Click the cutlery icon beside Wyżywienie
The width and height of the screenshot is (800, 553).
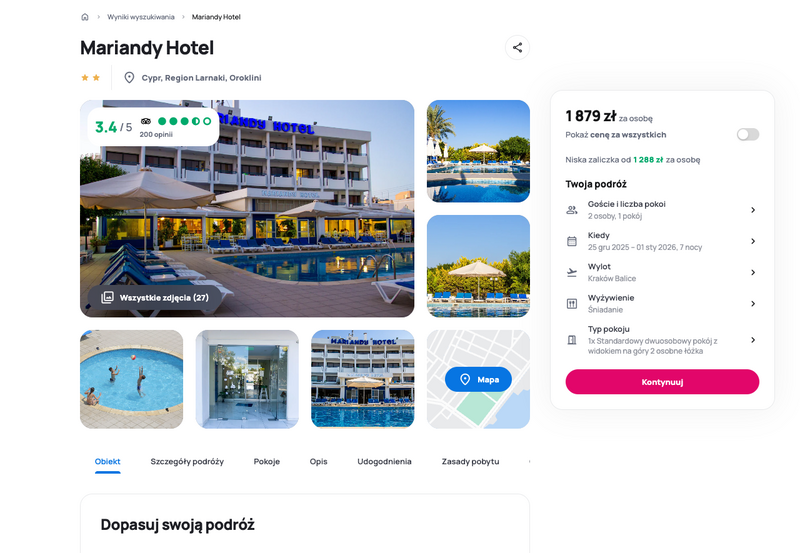571,304
